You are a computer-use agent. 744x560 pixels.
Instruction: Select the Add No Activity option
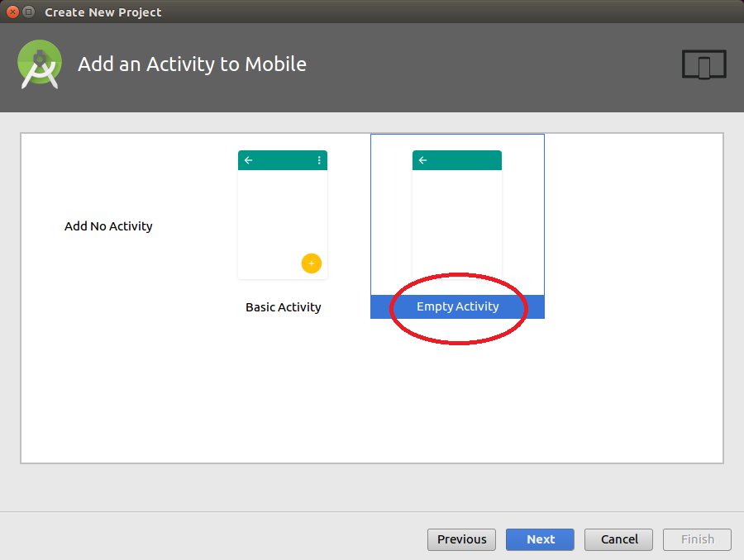(108, 226)
